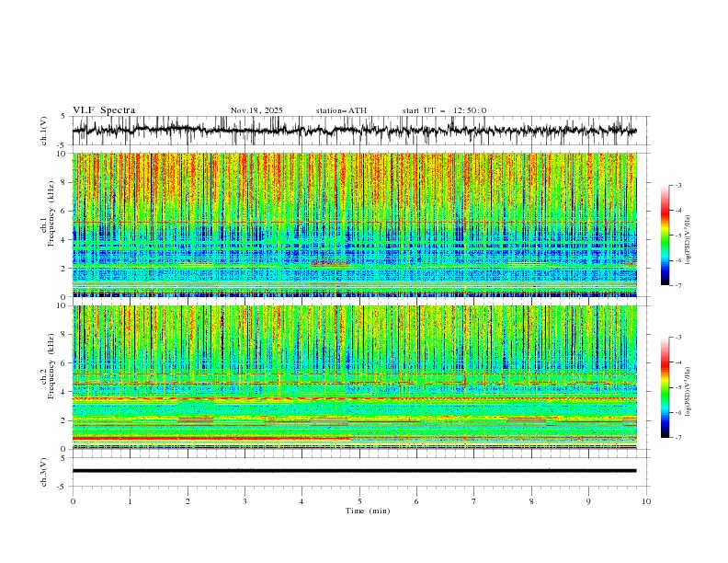Click the red 3.5 kHz band in ch.2 spectrogram
Image resolution: width=728 pixels, height=563 pixels.
click(x=354, y=398)
